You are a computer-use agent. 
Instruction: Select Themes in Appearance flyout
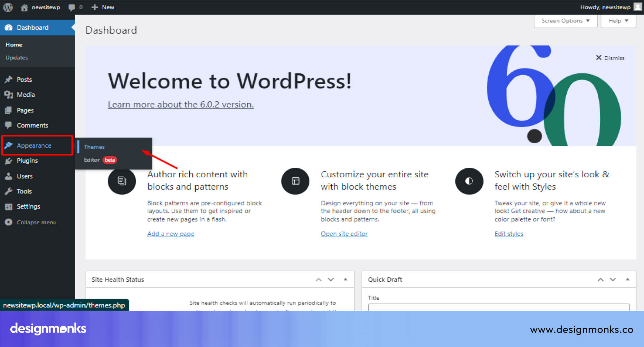click(x=94, y=147)
